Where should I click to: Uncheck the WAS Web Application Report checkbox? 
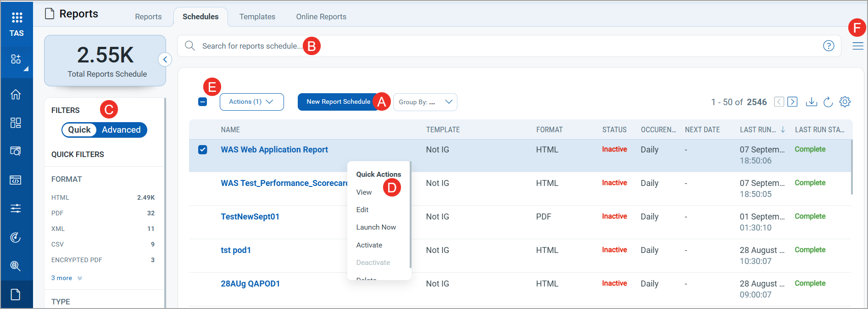click(202, 150)
